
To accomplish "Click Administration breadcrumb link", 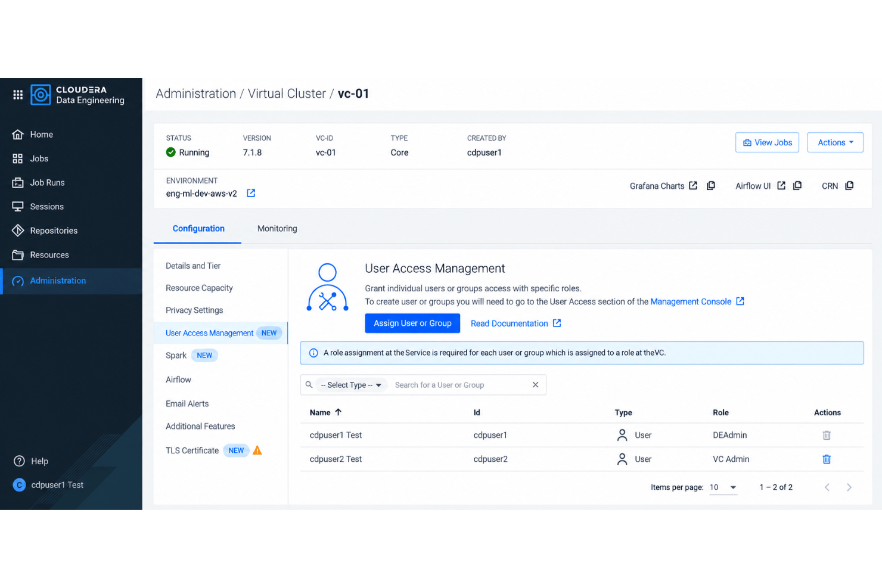I will [195, 94].
